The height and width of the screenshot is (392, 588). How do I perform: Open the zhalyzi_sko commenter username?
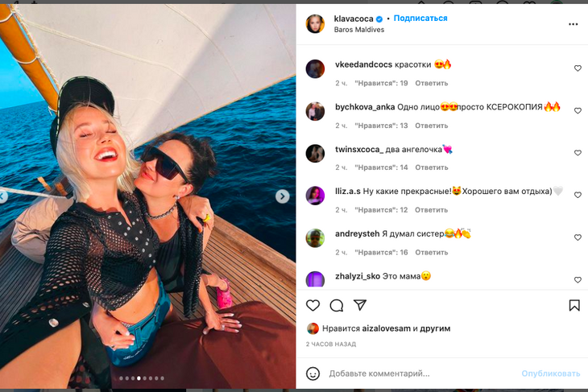[x=358, y=275]
